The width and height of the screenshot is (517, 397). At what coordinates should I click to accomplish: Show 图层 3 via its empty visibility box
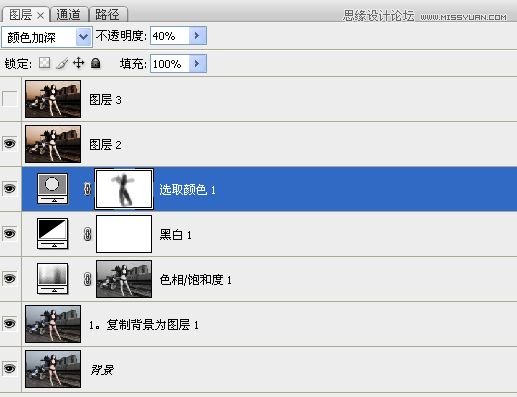[x=9, y=99]
